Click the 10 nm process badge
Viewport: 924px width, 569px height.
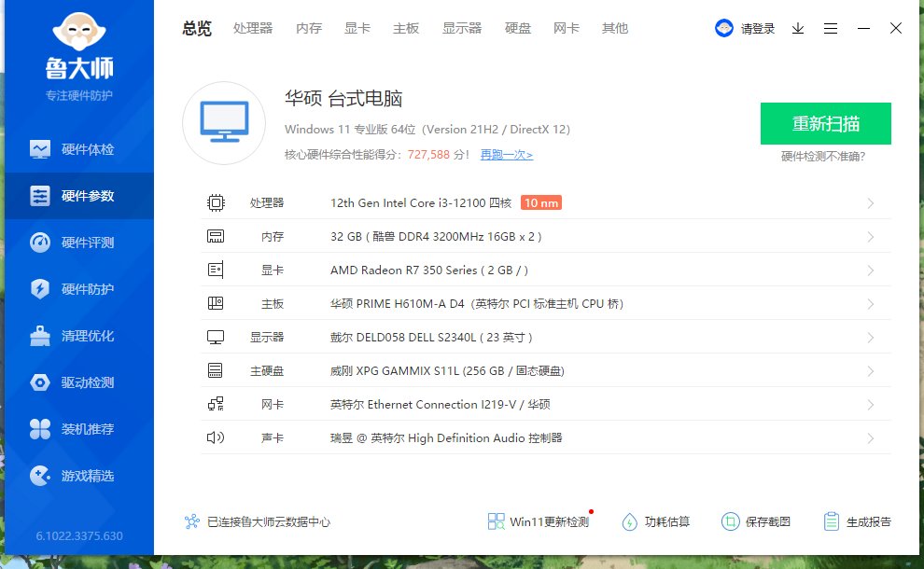[541, 202]
